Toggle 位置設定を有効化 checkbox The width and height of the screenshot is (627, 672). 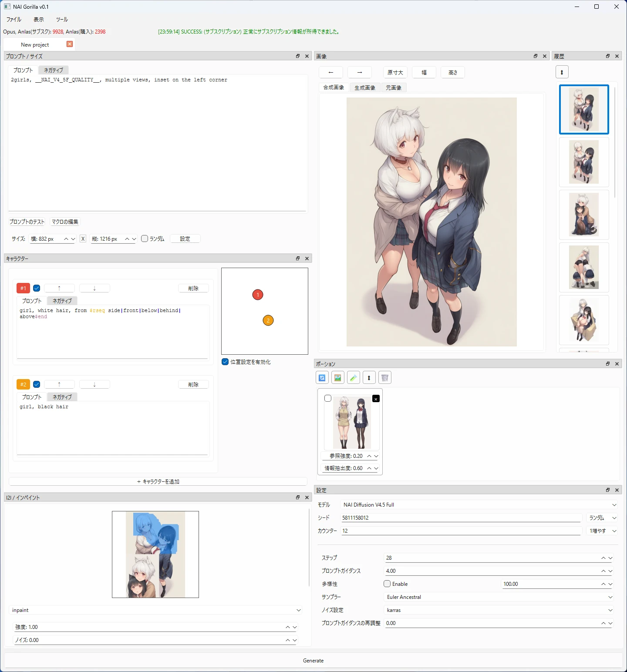225,362
